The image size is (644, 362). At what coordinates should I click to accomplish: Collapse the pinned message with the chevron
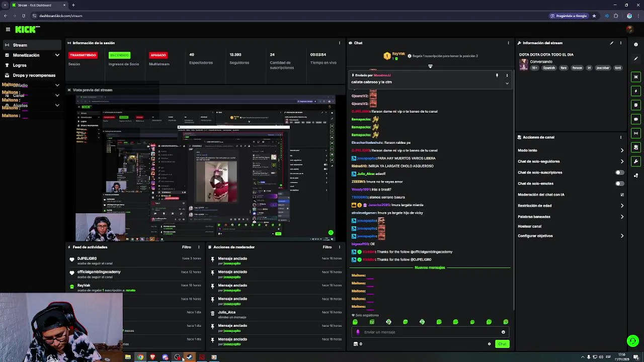pyautogui.click(x=507, y=83)
